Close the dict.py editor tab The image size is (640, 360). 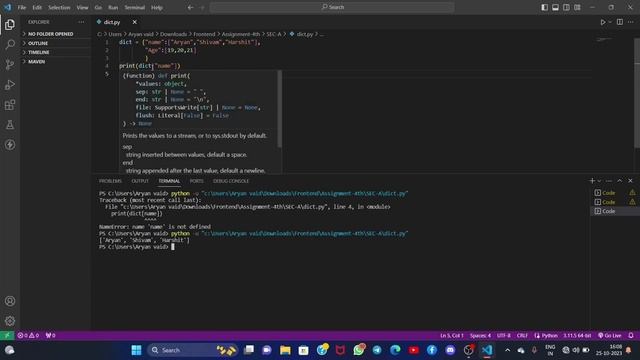134,22
